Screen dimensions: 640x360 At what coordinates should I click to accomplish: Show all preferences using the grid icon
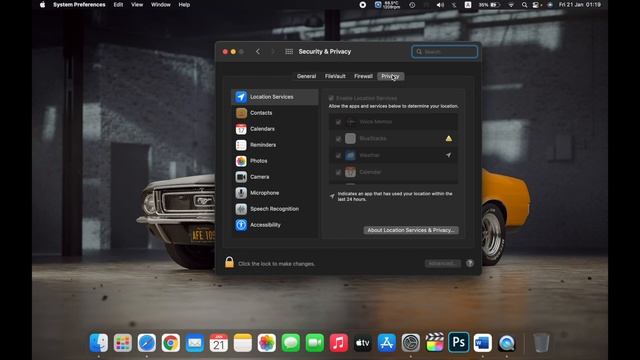coord(289,51)
